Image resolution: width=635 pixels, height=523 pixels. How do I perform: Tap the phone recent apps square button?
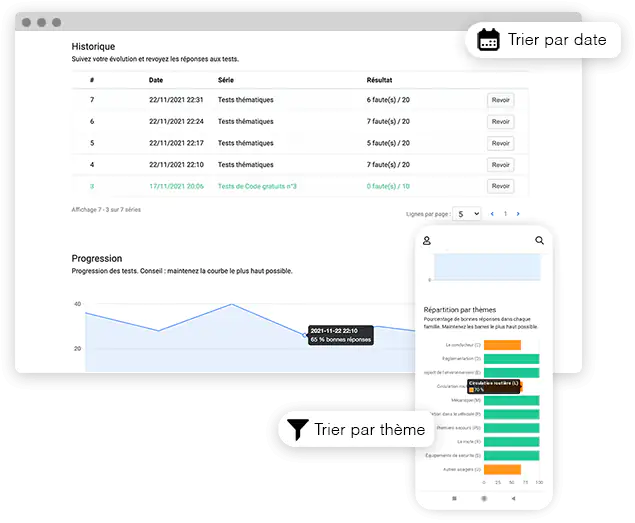pos(454,498)
